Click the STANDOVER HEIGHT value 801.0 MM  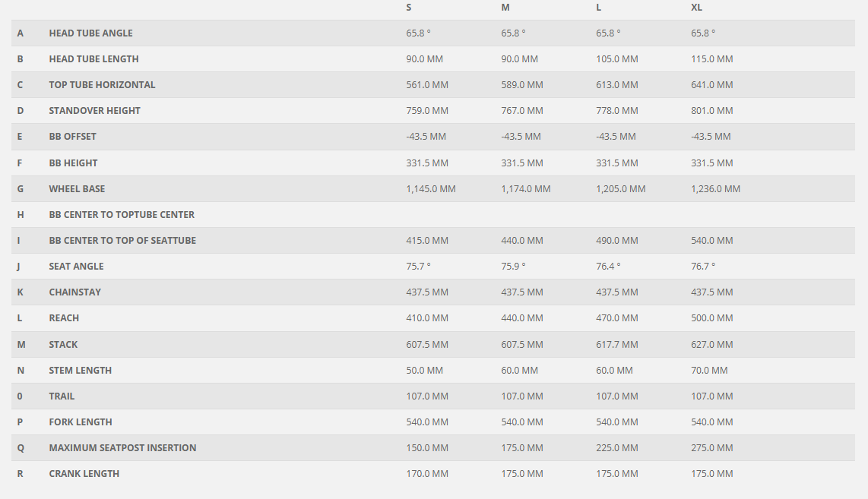tap(712, 111)
